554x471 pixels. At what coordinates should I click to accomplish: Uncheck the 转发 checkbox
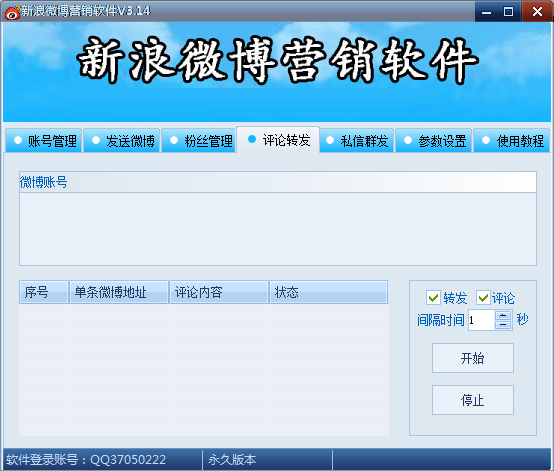point(433,298)
